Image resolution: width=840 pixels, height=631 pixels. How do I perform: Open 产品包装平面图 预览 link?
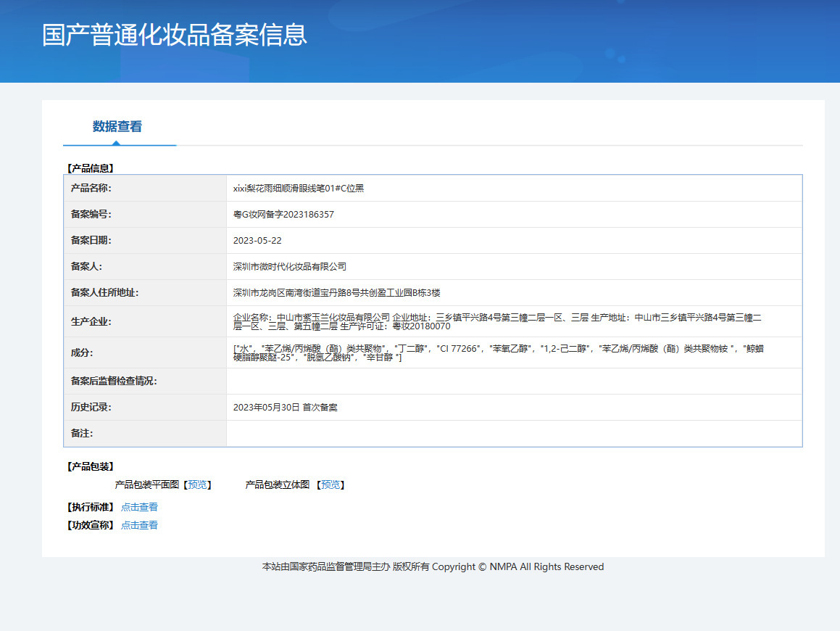point(197,484)
